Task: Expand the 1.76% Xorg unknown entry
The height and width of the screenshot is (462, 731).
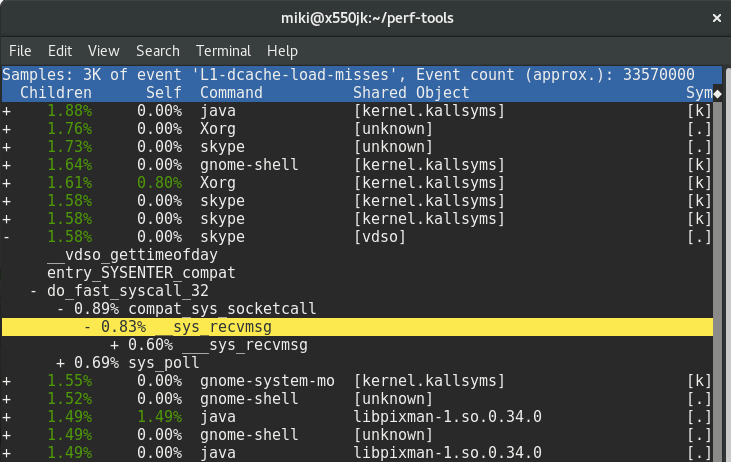Action: pos(7,128)
